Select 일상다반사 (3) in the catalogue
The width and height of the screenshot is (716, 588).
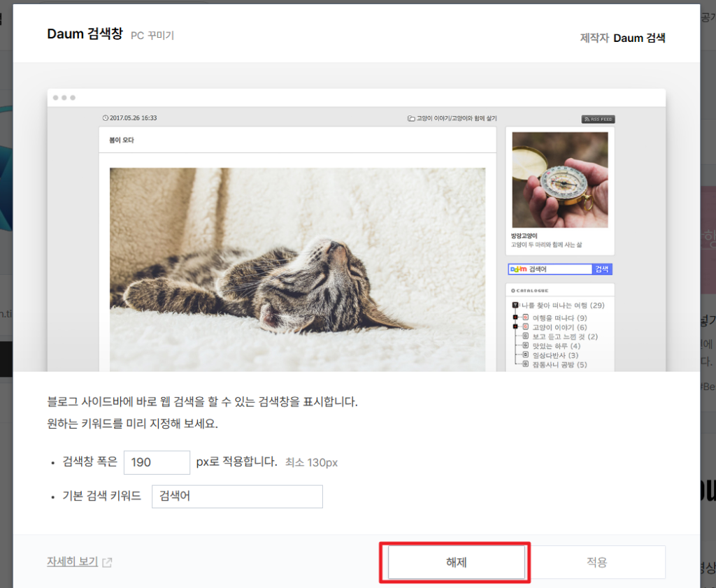point(556,355)
